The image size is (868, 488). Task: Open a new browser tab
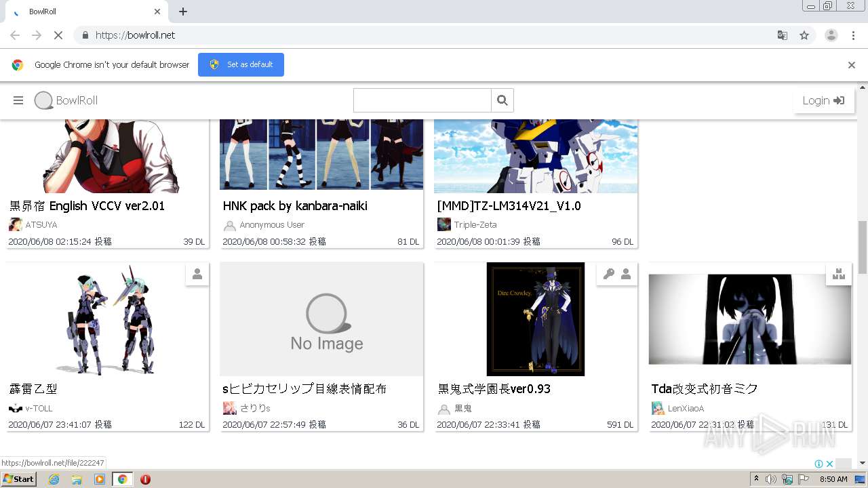pyautogui.click(x=183, y=12)
